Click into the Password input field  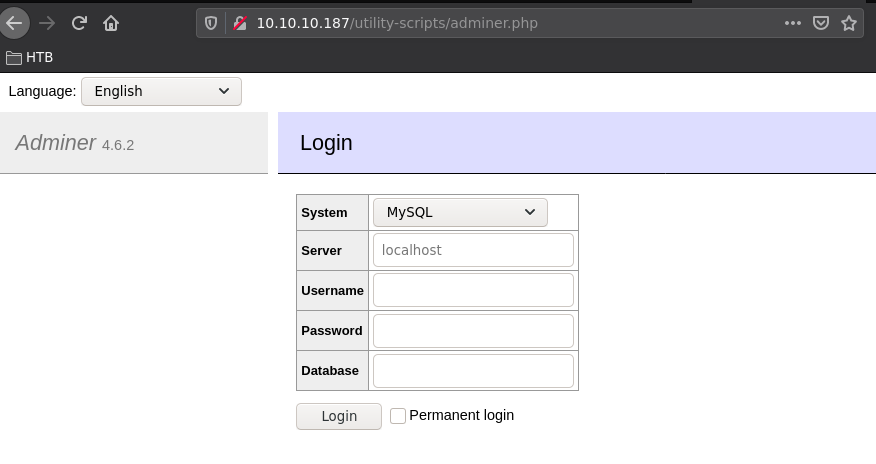point(473,330)
